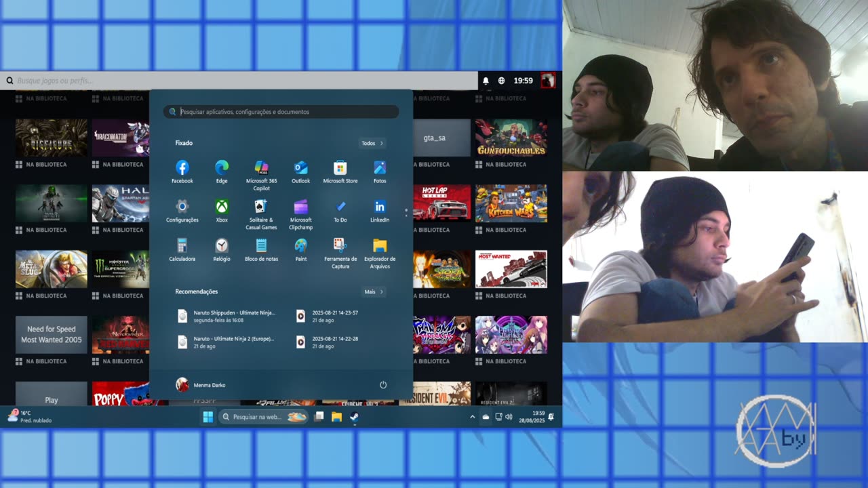Open the profile avatar in library top bar
The image size is (868, 488).
coord(548,81)
